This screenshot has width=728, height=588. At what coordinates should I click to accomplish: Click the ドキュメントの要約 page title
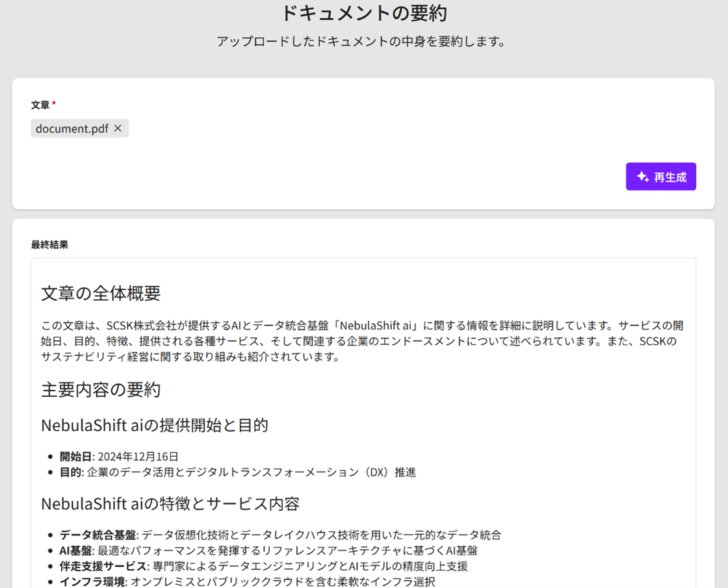364,13
